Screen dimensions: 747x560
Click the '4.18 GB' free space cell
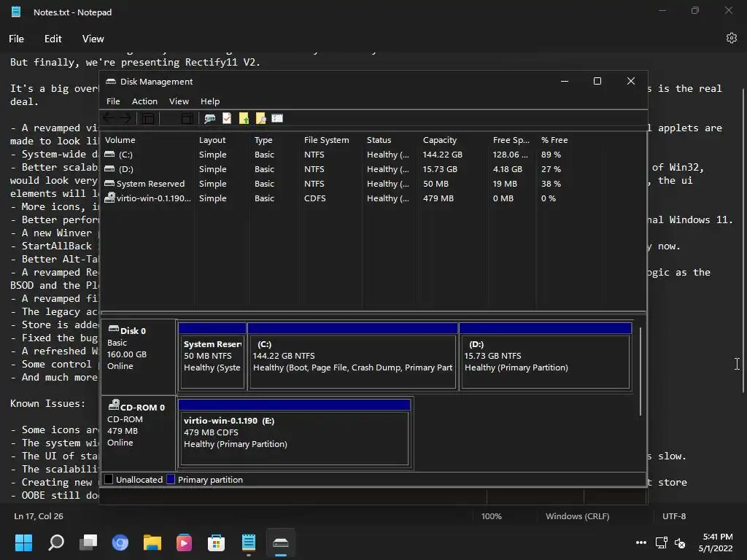coord(508,168)
